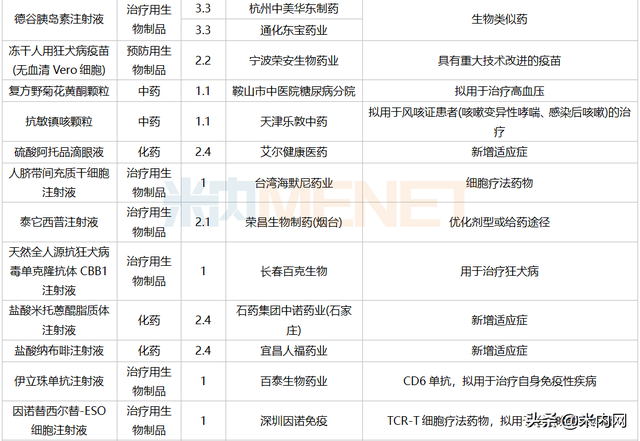The width and height of the screenshot is (640, 441).
Task: Select '治疗用生物制品' in the 泰它西普注射液 row
Action: pyautogui.click(x=149, y=222)
